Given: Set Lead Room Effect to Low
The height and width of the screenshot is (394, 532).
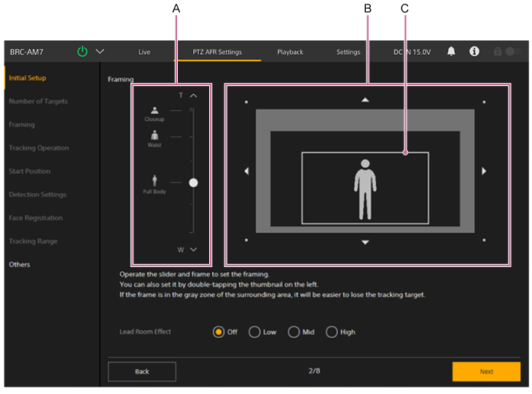Looking at the screenshot, I should pyautogui.click(x=254, y=332).
